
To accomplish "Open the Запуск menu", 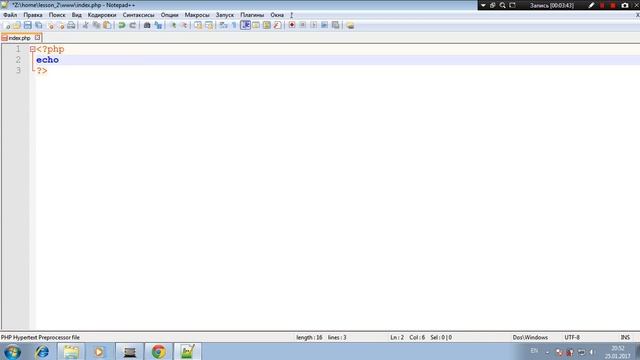I will coord(225,15).
